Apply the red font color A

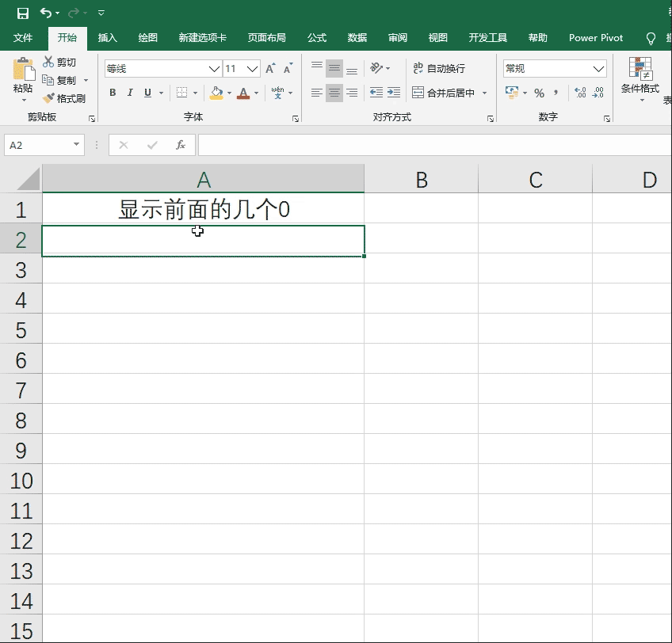(x=243, y=93)
